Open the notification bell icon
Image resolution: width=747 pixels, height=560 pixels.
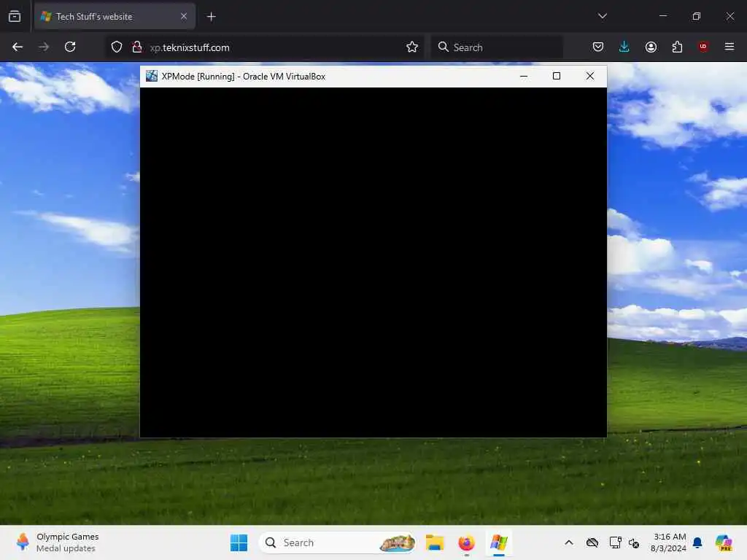(x=697, y=542)
